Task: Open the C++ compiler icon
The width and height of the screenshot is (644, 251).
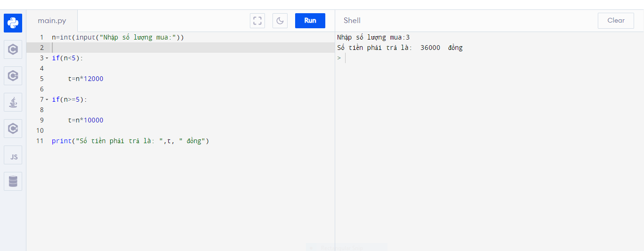Action: (13, 76)
